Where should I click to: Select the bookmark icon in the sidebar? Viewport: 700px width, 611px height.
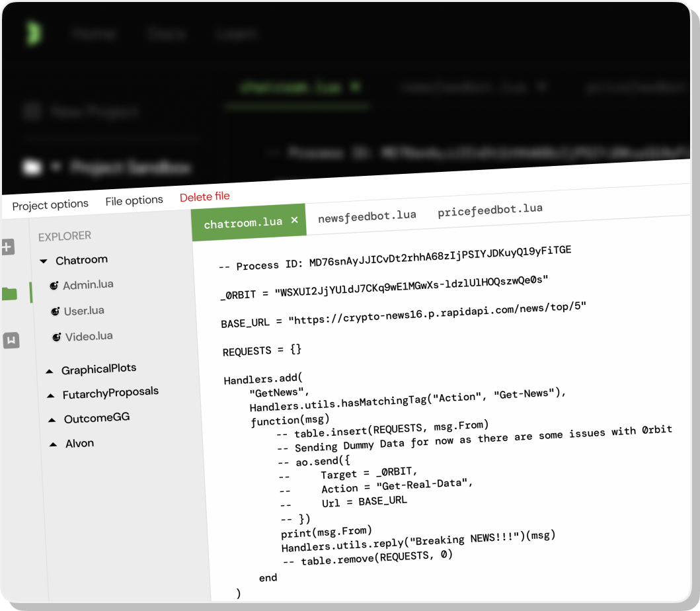(x=11, y=341)
